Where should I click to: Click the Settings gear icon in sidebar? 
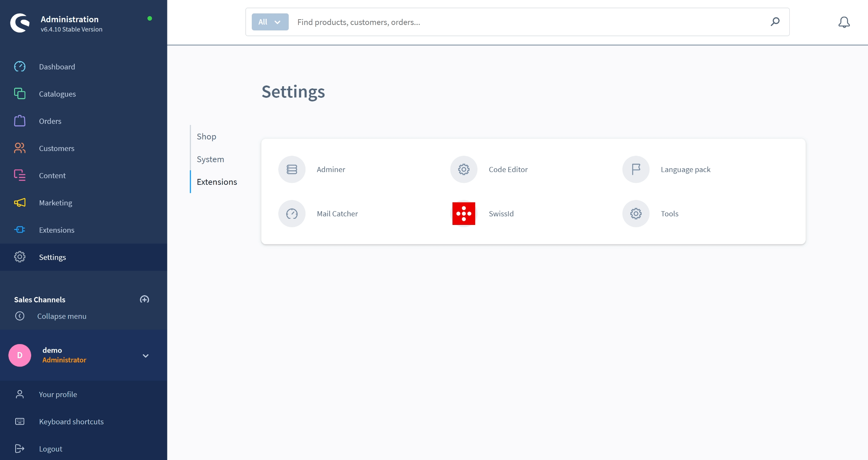pyautogui.click(x=20, y=257)
